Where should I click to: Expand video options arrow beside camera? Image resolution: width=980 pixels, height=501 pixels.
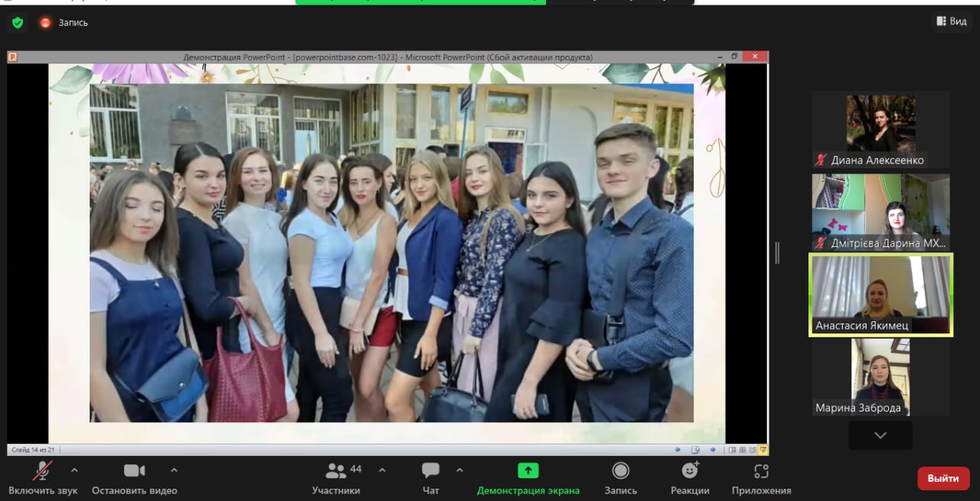pos(174,470)
